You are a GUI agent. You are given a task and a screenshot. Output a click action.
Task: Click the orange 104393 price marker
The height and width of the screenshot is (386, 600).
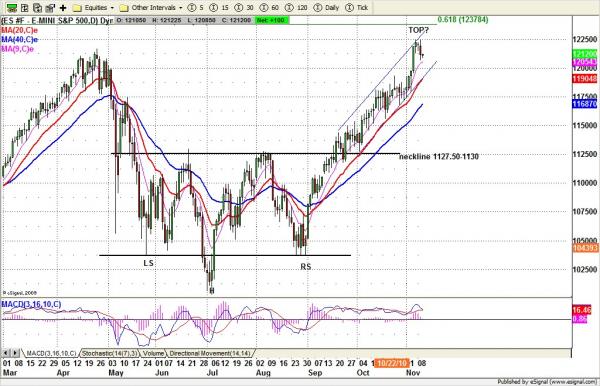585,248
